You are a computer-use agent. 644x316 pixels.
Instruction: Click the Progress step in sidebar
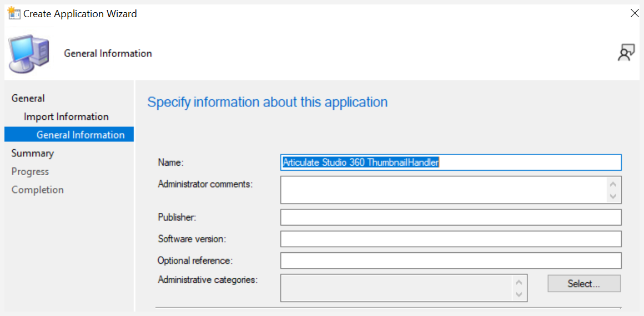30,171
